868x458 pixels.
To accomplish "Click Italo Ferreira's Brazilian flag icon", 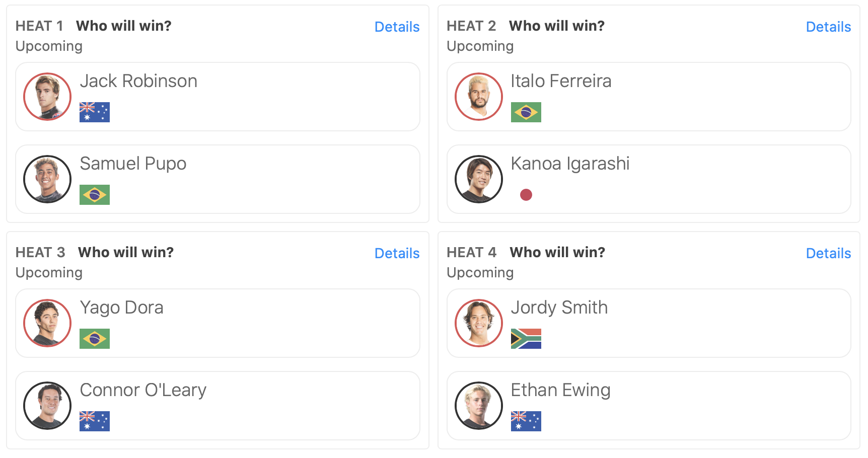I will tap(526, 112).
